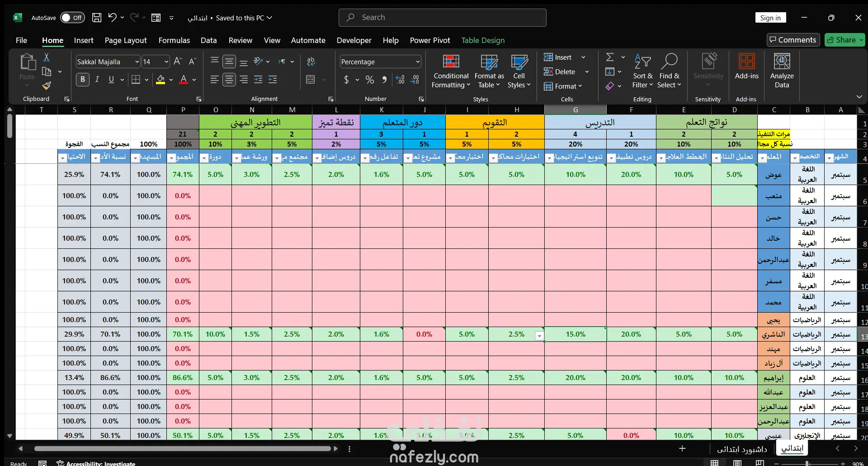Toggle Underline formatting
This screenshot has height=466, width=868.
click(x=111, y=80)
